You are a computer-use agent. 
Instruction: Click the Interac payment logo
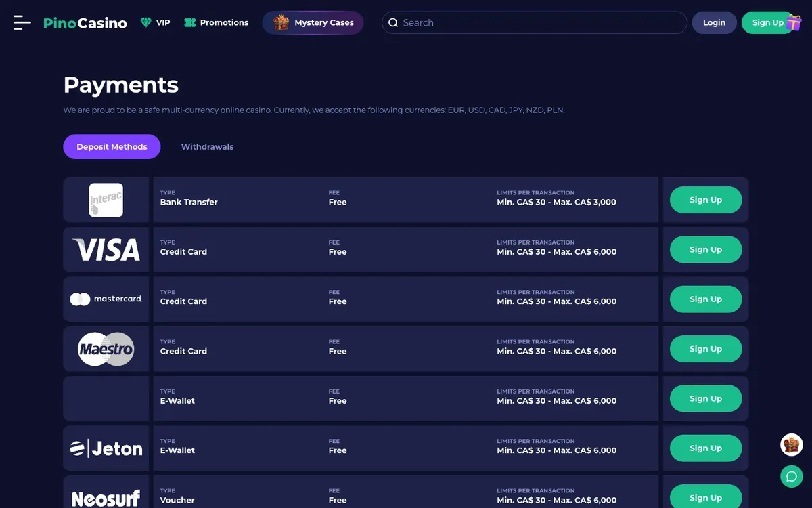tap(106, 200)
